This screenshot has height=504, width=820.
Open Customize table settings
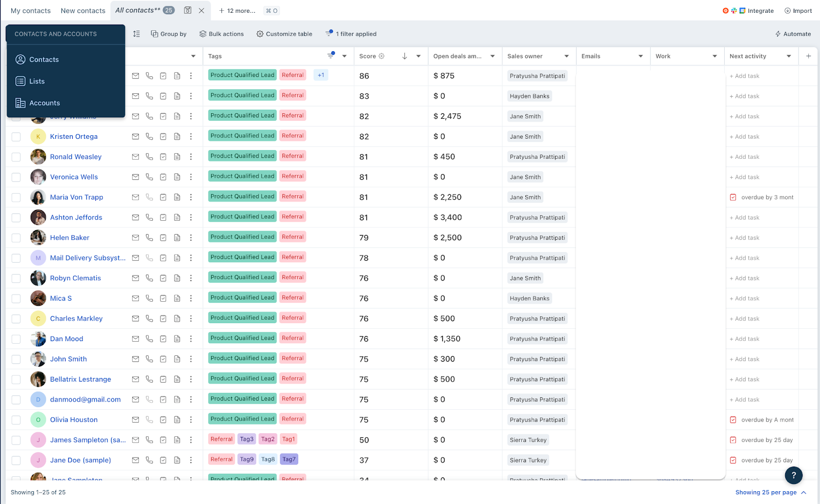click(284, 34)
